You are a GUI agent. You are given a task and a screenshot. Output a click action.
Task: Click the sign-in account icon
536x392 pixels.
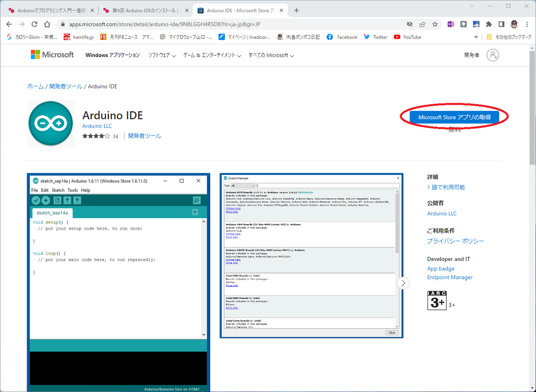pos(493,55)
